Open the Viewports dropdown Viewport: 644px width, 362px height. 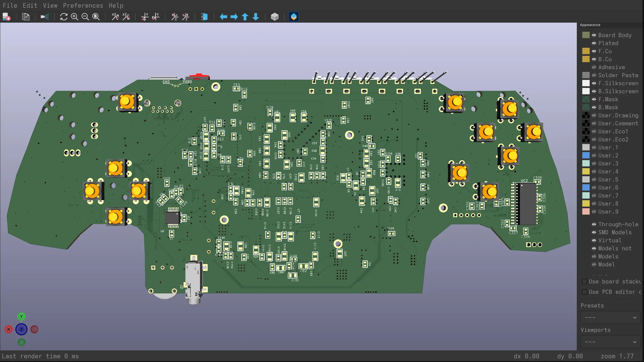[x=611, y=342]
